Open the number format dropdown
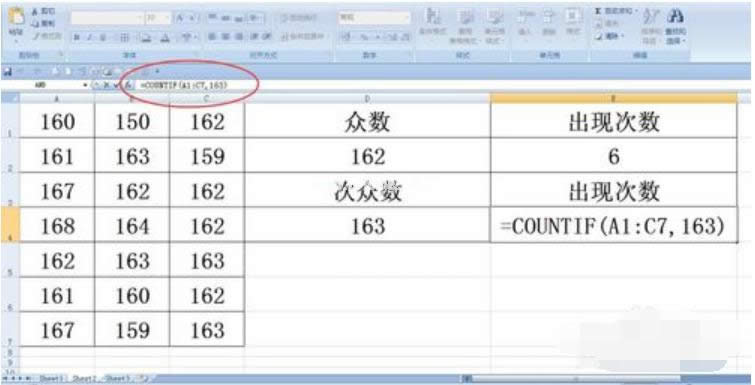This screenshot has height=385, width=755. point(407,18)
